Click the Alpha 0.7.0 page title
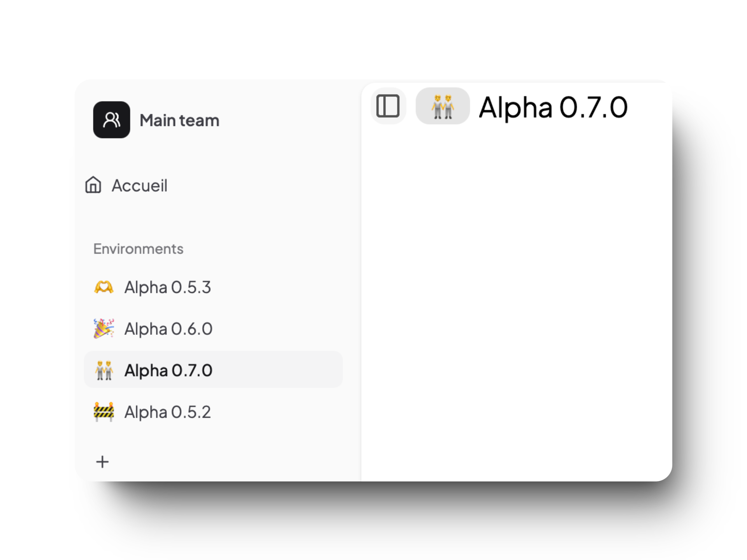 [x=553, y=107]
